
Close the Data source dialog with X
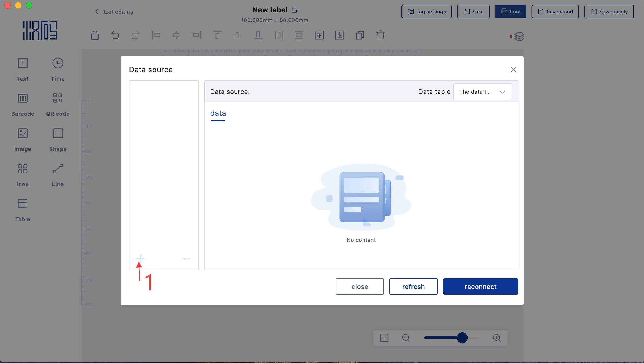click(x=513, y=70)
